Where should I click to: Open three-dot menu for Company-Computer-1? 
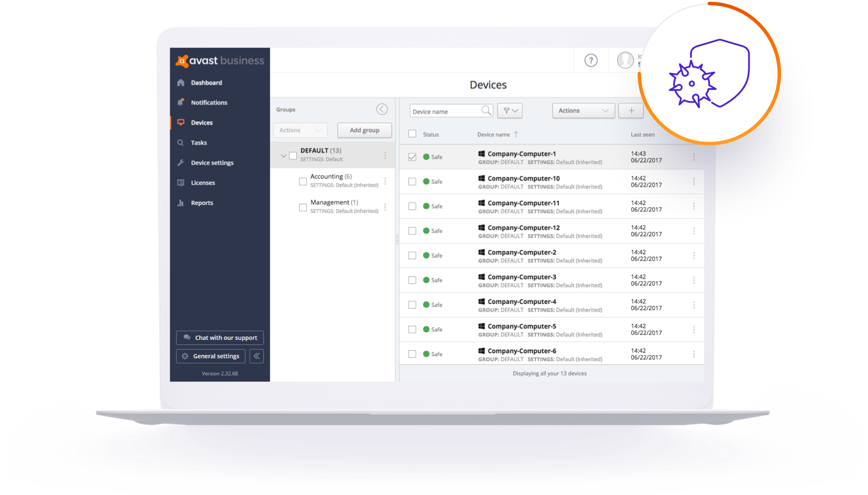694,157
